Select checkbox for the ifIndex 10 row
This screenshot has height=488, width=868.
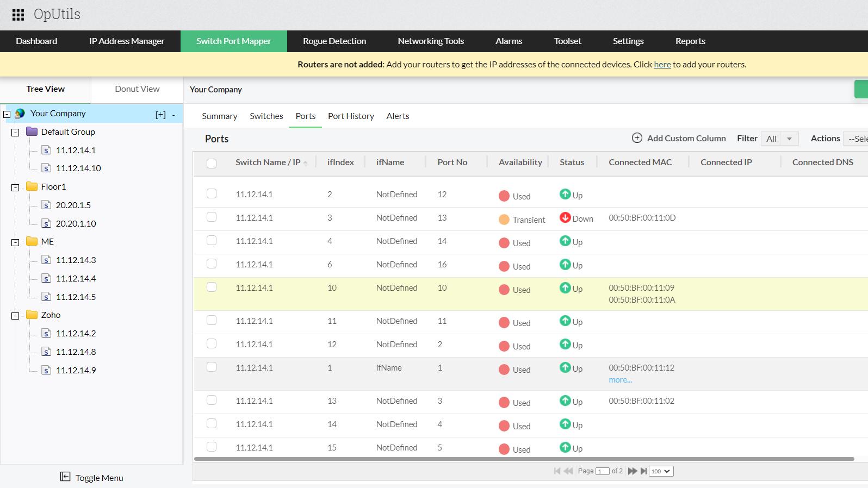pos(212,287)
